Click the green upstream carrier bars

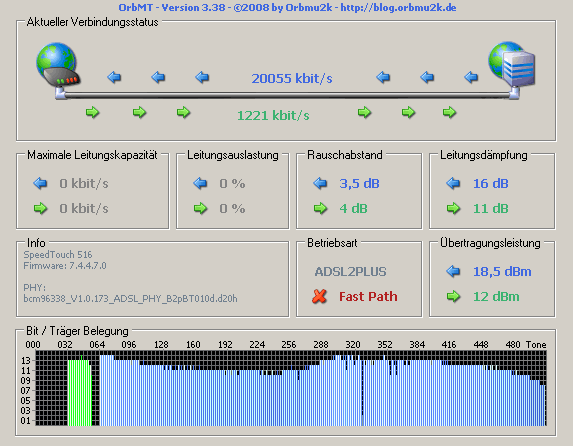click(80, 393)
